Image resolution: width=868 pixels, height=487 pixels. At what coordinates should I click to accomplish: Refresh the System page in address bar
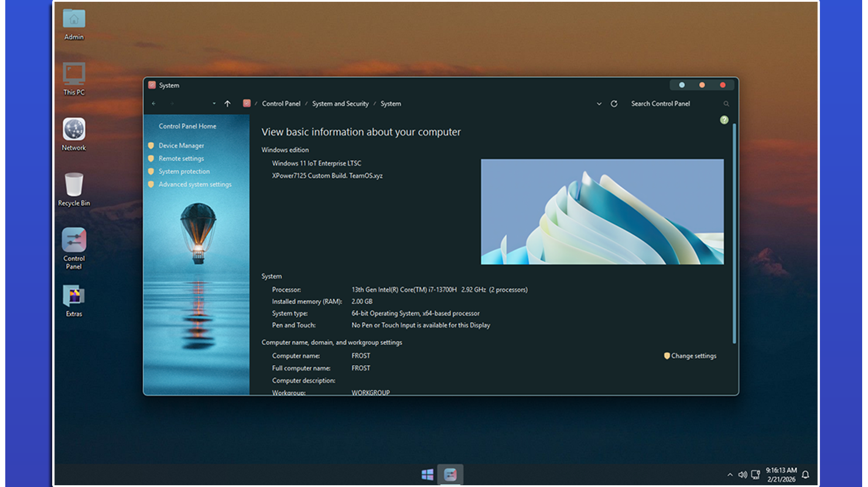pyautogui.click(x=614, y=104)
